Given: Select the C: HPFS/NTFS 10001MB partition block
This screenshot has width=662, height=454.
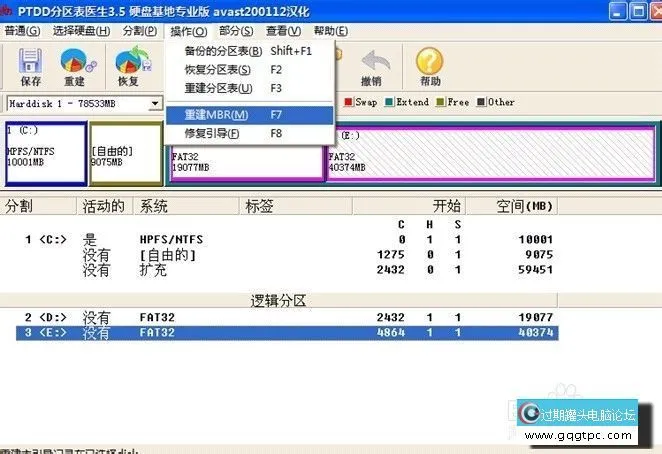Looking at the screenshot, I should click(x=46, y=153).
